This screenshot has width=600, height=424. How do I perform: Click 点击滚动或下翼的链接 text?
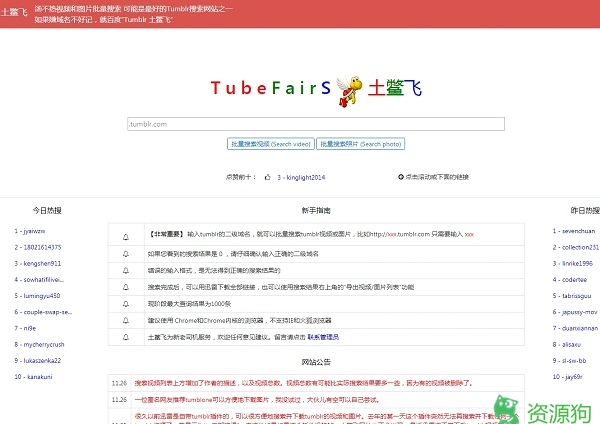click(437, 177)
